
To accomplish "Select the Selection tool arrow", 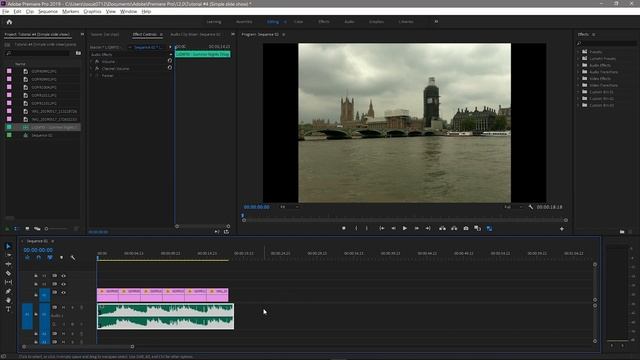I will point(8,246).
